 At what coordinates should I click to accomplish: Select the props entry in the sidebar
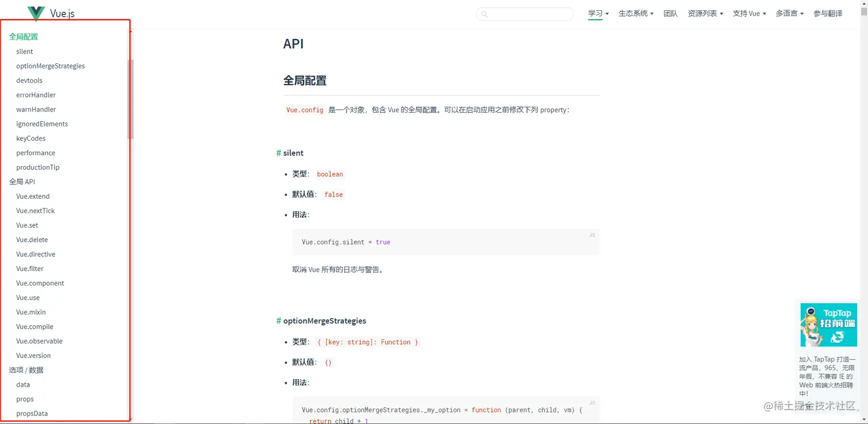[25, 399]
